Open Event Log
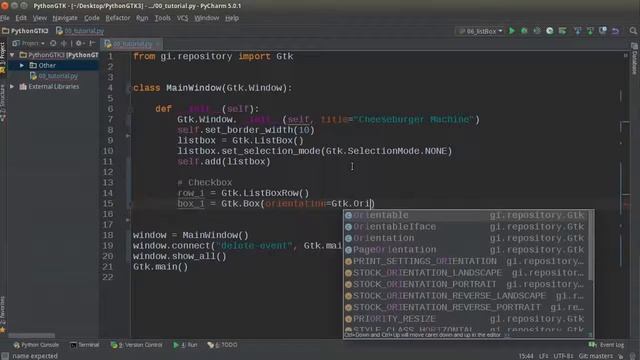Screen dimensions: 640x360 606,345
